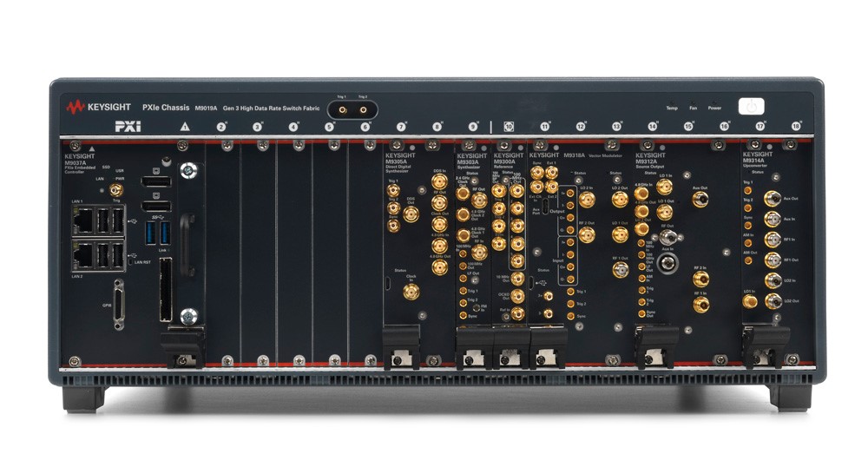Click the M9318A RF 2 Out connector
This screenshot has width=868, height=467.
[587, 234]
